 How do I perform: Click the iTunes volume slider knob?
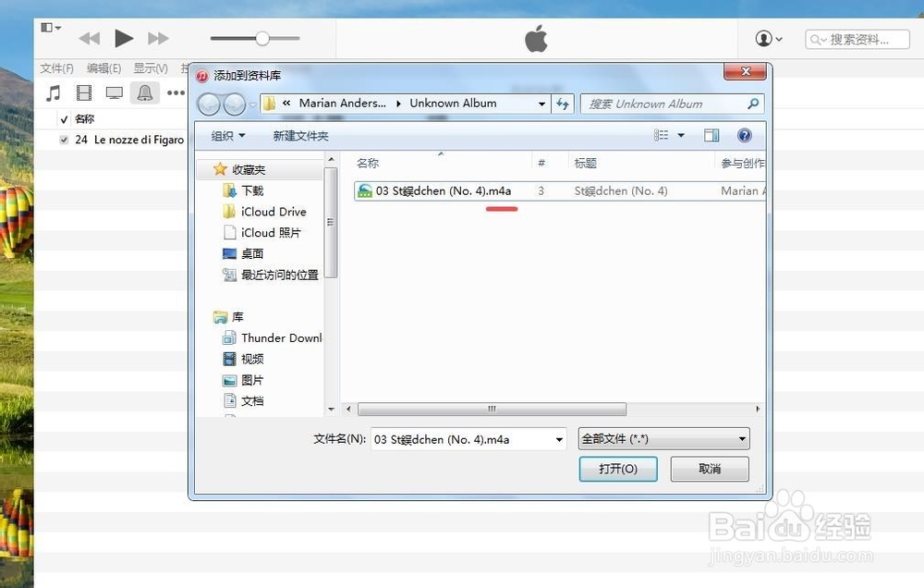(x=262, y=39)
